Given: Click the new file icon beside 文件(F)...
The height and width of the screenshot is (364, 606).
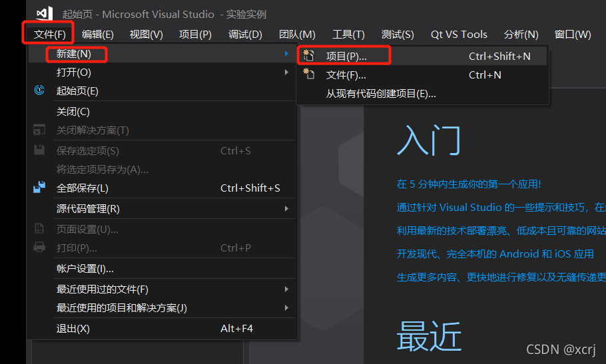Looking at the screenshot, I should 308,74.
